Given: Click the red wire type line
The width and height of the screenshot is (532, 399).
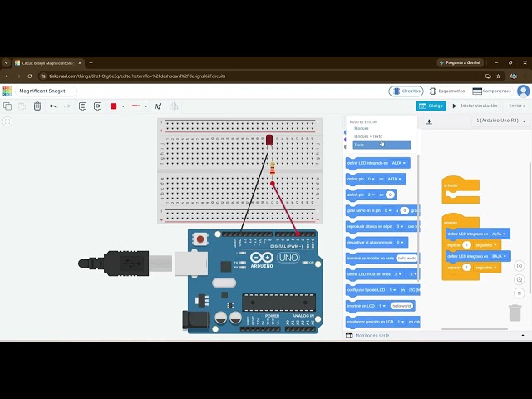Looking at the screenshot, I should (x=135, y=106).
